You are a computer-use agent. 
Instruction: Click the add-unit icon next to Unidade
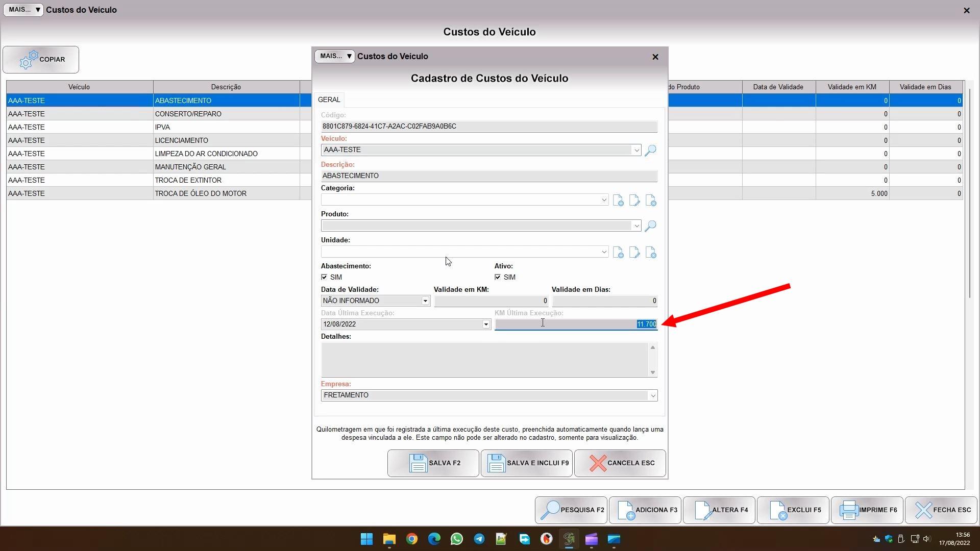pyautogui.click(x=618, y=253)
